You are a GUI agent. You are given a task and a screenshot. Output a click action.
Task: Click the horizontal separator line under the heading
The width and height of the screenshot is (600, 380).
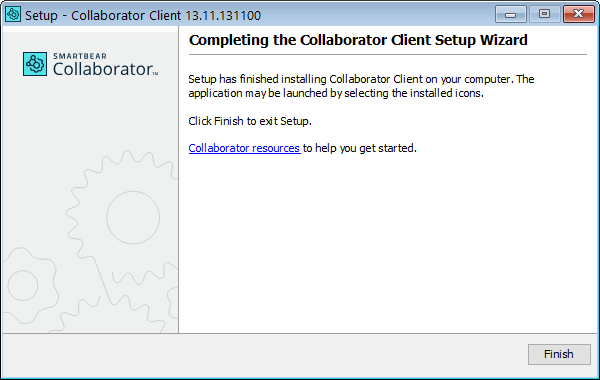(x=388, y=55)
